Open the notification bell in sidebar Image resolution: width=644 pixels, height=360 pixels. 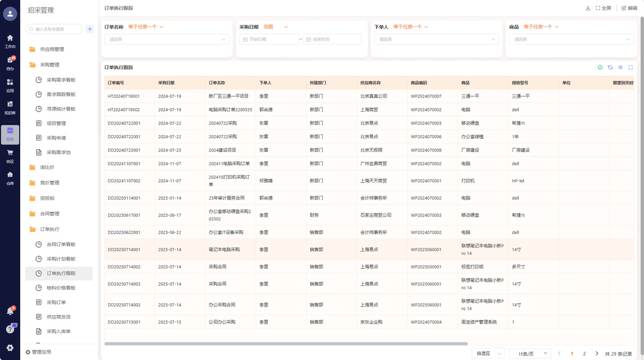(x=10, y=311)
